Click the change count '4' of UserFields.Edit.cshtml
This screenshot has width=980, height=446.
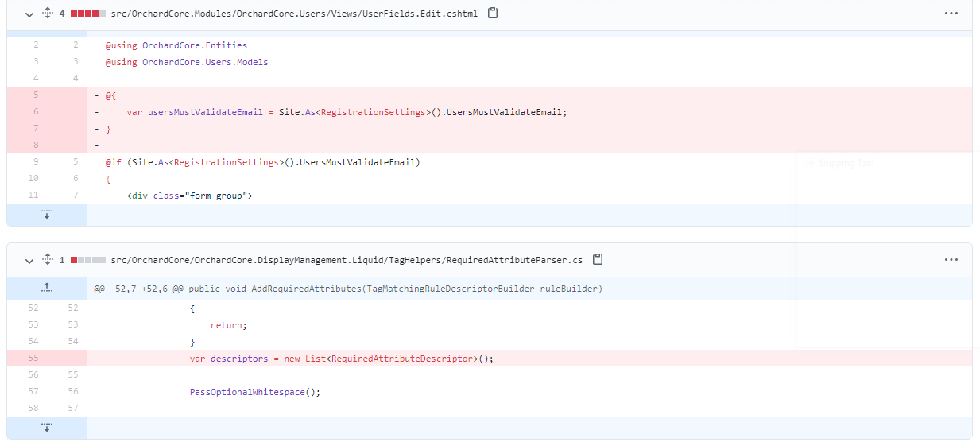62,14
